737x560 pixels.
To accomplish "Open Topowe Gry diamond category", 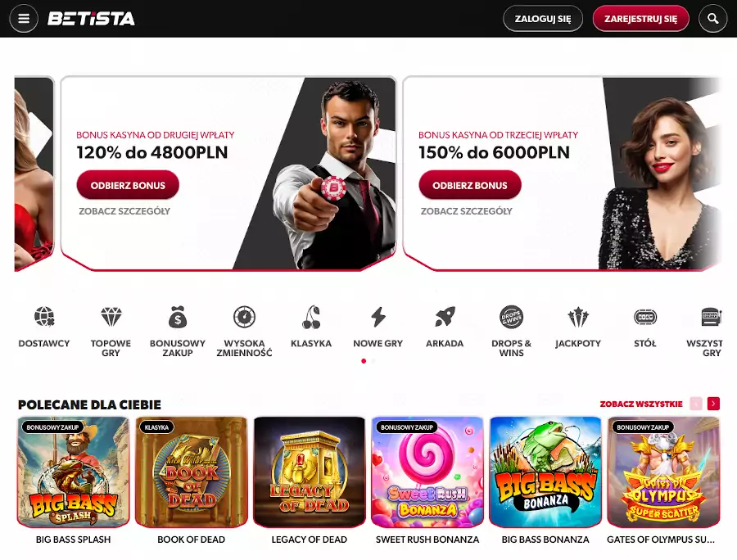I will click(111, 317).
